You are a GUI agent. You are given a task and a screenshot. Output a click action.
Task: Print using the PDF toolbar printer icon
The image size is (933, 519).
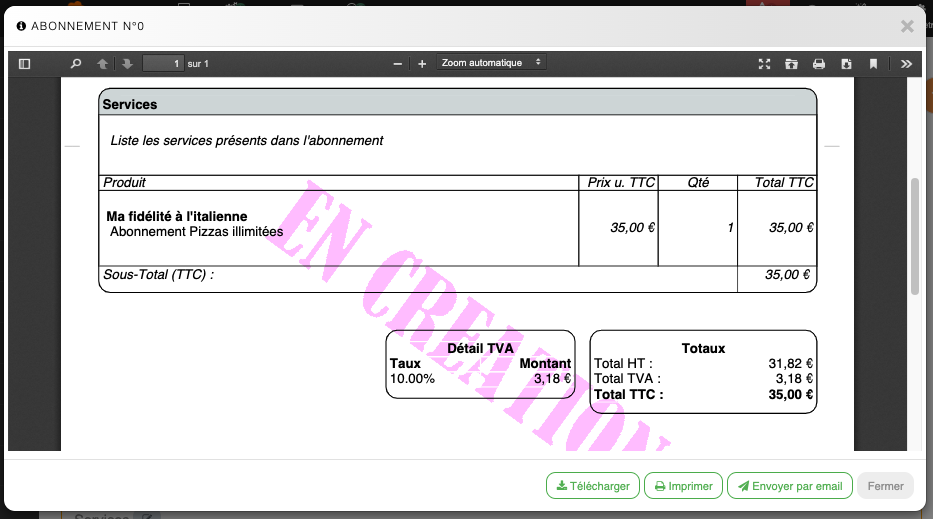click(x=819, y=64)
